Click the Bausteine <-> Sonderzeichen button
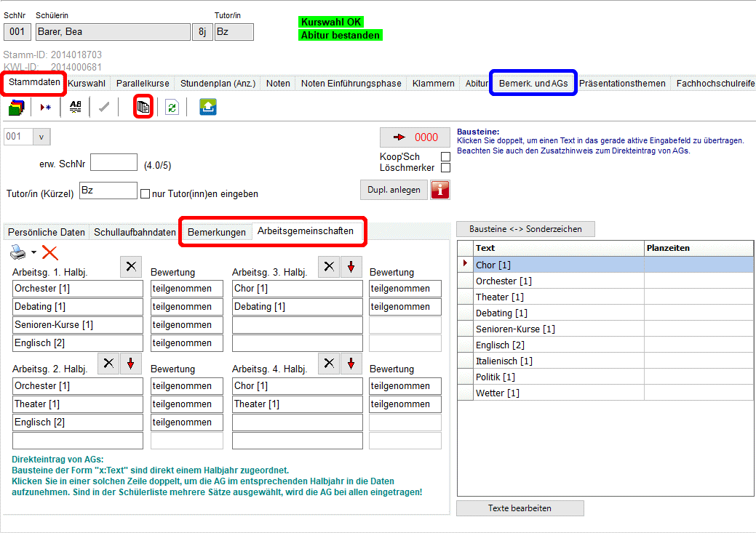Screen dimensions: 756x533 coord(525,229)
